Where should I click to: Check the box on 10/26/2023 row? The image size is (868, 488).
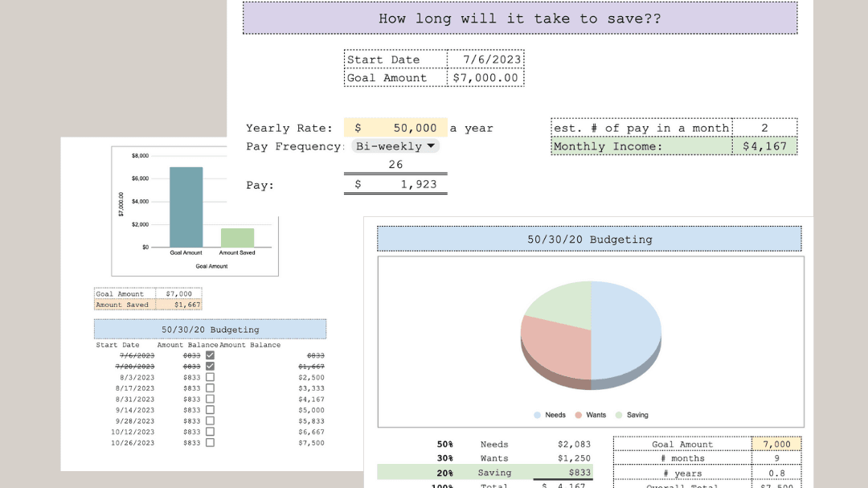pyautogui.click(x=210, y=443)
